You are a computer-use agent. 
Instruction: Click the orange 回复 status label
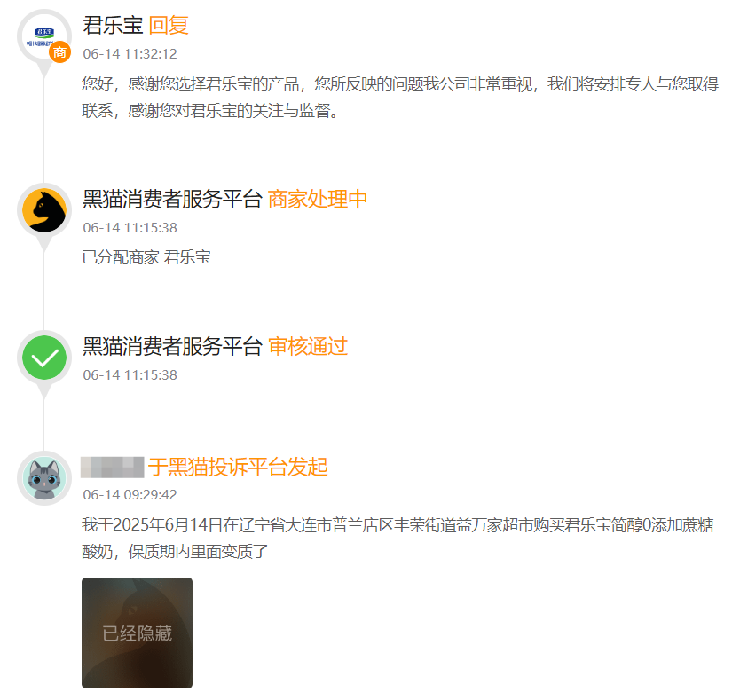(x=169, y=26)
